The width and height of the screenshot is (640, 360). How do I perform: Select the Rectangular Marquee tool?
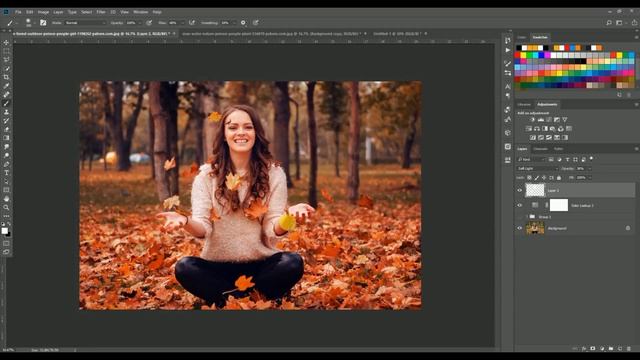(6, 51)
